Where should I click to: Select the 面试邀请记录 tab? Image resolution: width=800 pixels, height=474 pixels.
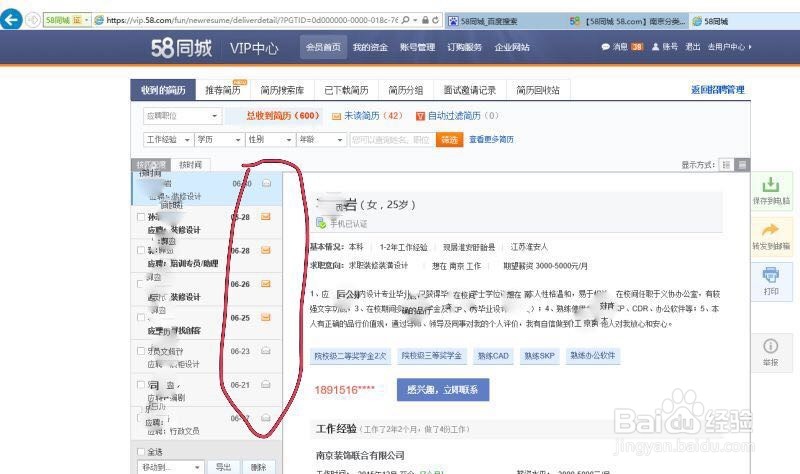coord(469,90)
